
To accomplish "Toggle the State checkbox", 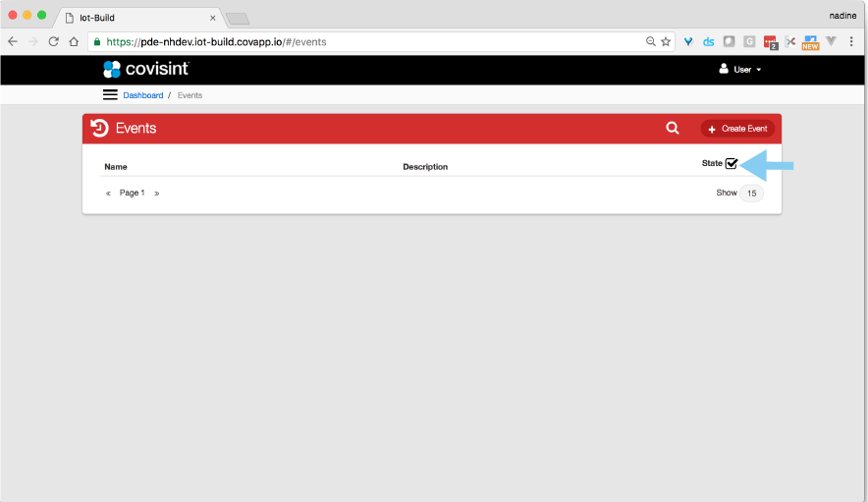I will pyautogui.click(x=732, y=163).
